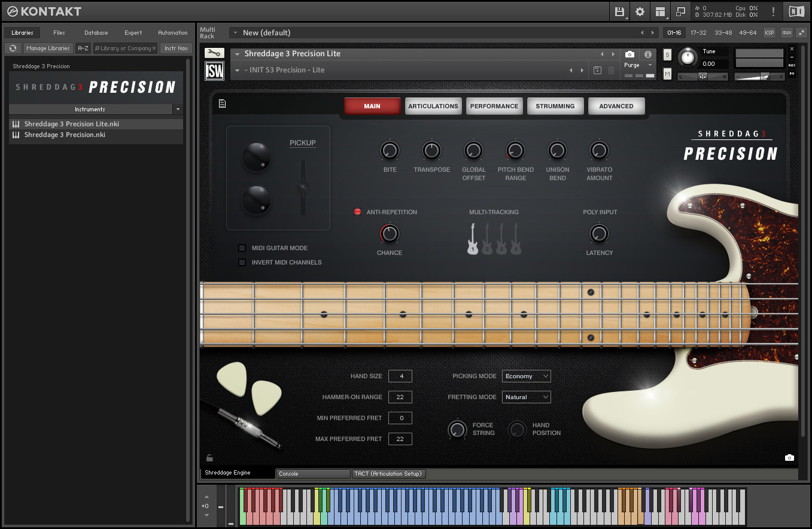Screen dimensions: 812x529
Task: Open the INIT S3 Precision snapshot dropdown
Action: click(238, 70)
